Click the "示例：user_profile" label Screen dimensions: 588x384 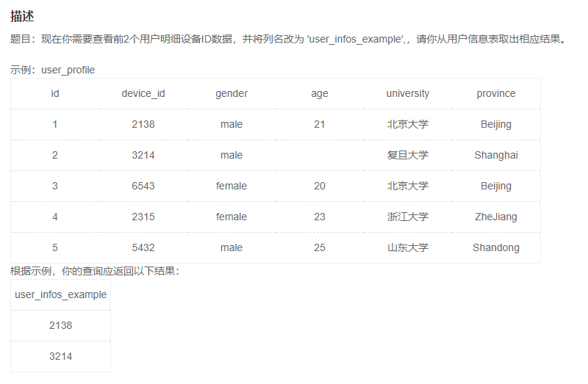(x=52, y=70)
